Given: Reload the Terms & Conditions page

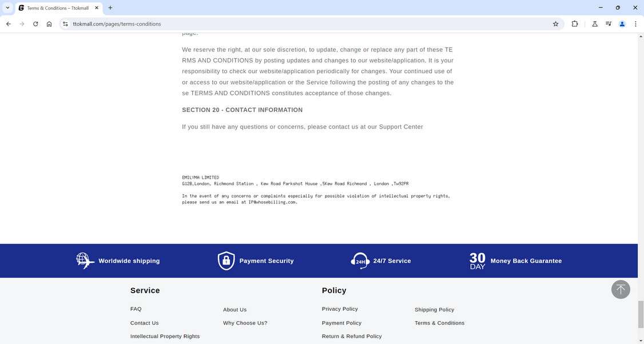Looking at the screenshot, I should pos(35,24).
